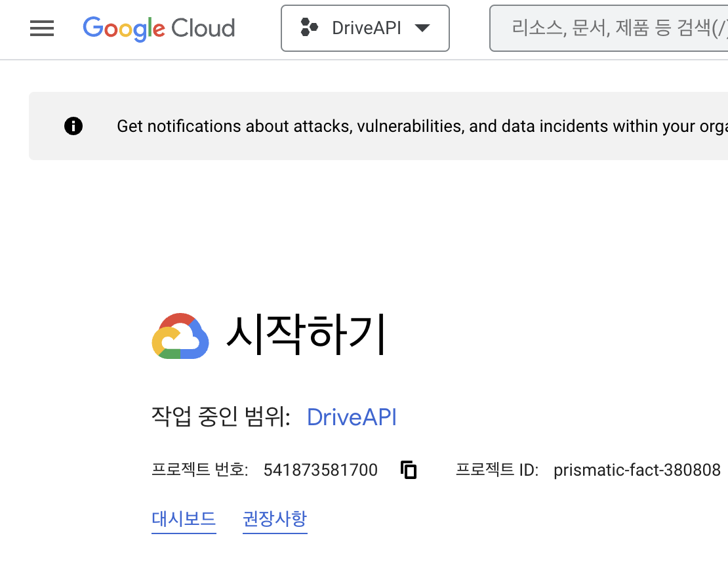The image size is (728, 584).
Task: Click the resource search field
Action: pos(609,28)
